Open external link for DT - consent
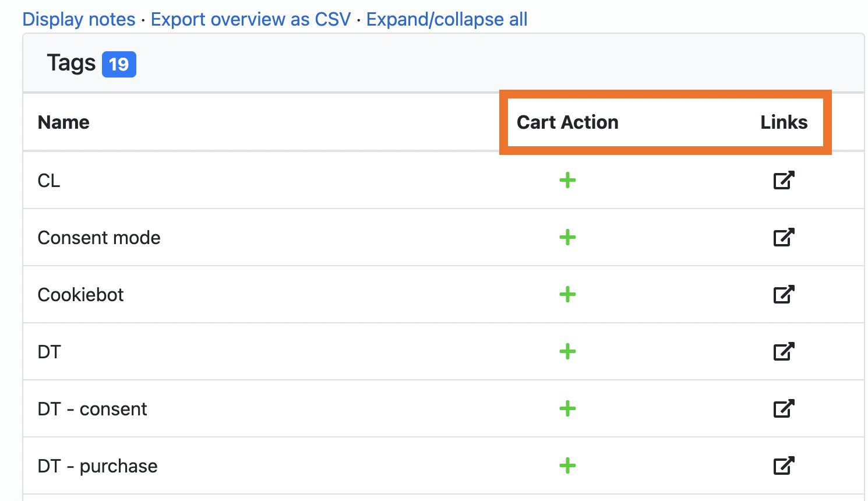 click(784, 408)
